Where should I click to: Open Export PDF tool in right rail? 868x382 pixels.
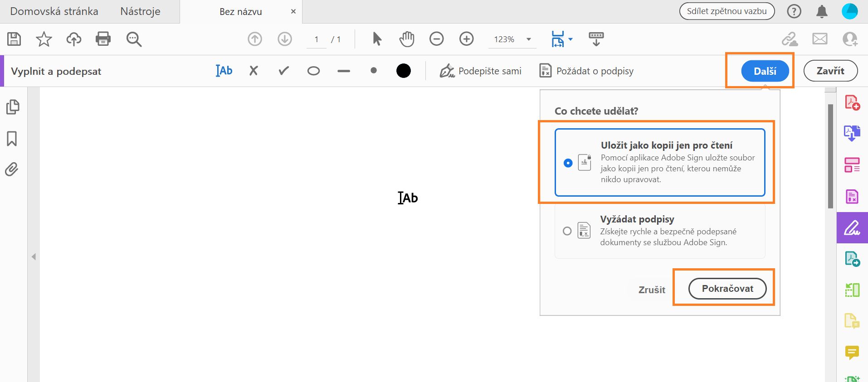[852, 134]
